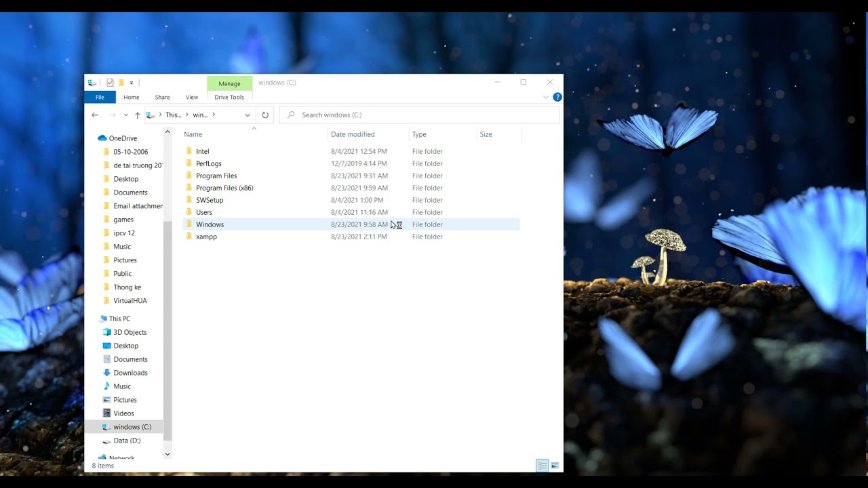868x488 pixels.
Task: Click the breadcrumb chevron after "This..."
Action: click(188, 115)
